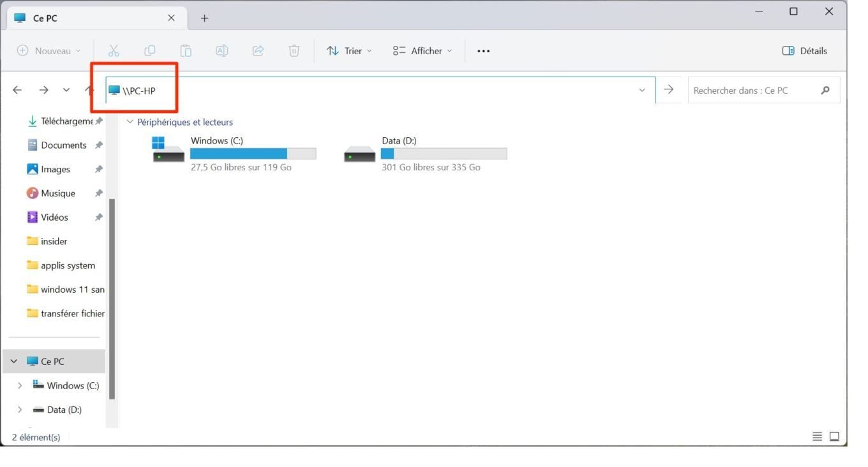This screenshot has height=467, width=868.
Task: Open Images in the sidebar
Action: click(x=49, y=169)
